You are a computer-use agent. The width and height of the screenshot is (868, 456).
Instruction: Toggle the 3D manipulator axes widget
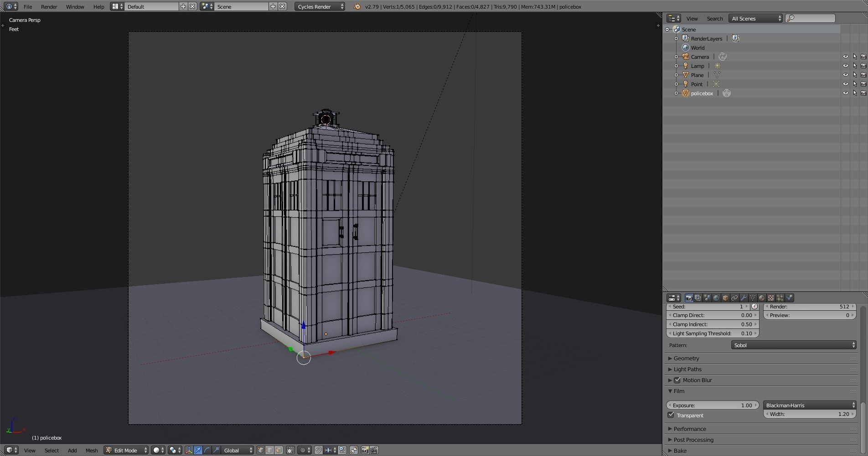pyautogui.click(x=189, y=450)
